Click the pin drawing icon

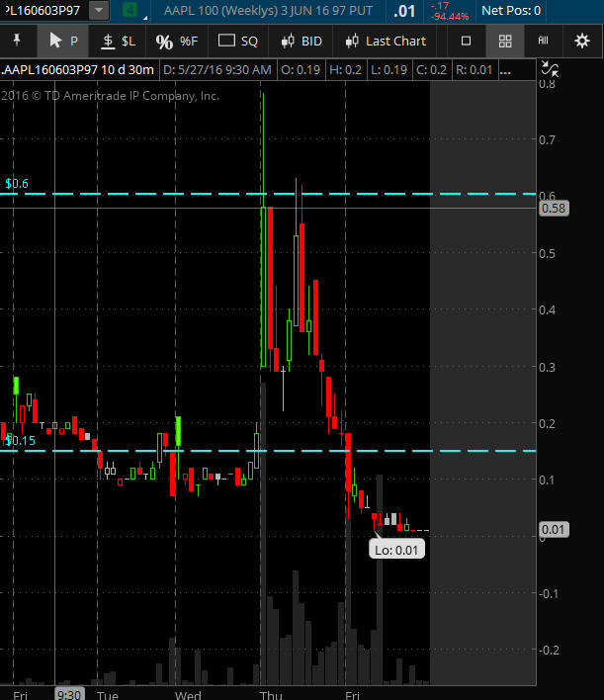click(x=17, y=42)
